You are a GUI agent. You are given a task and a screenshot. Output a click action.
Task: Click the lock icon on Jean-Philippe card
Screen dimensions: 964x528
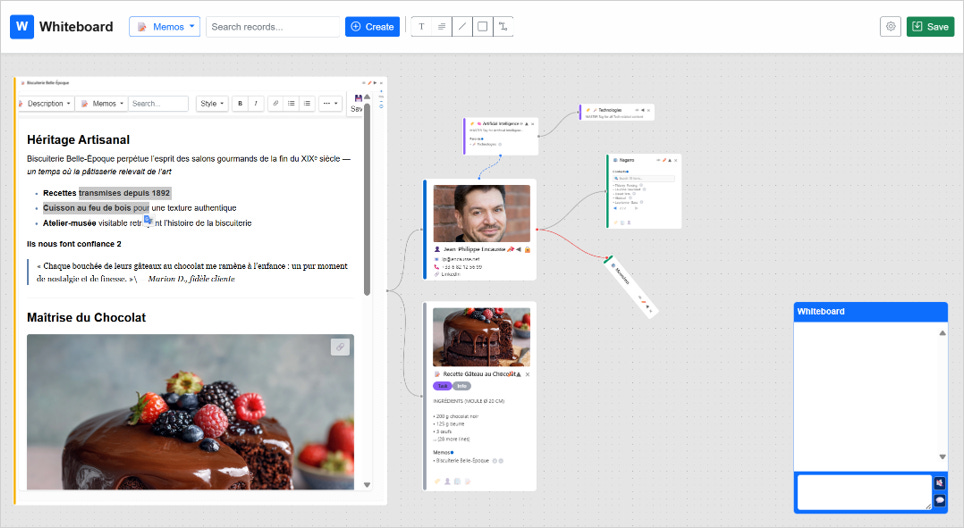pos(527,250)
